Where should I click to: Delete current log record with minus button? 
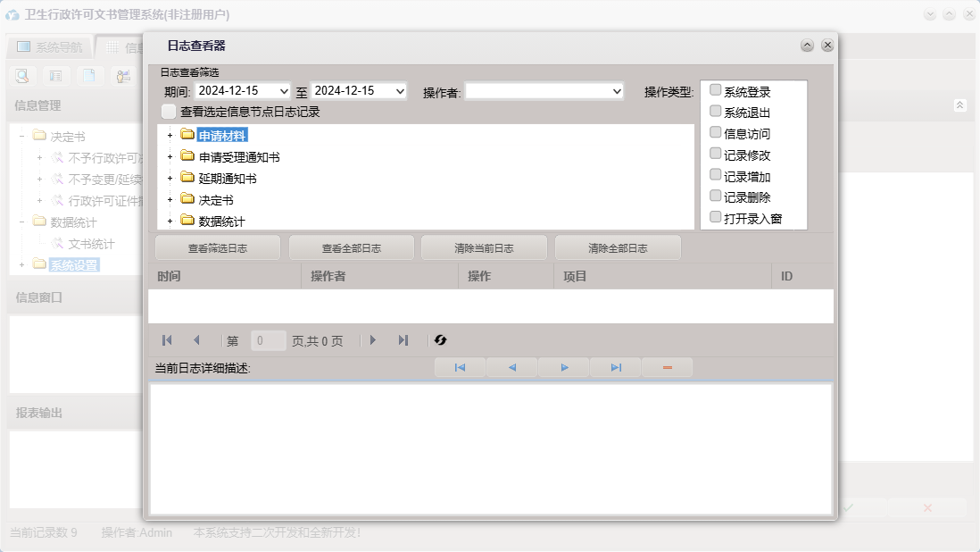click(667, 368)
